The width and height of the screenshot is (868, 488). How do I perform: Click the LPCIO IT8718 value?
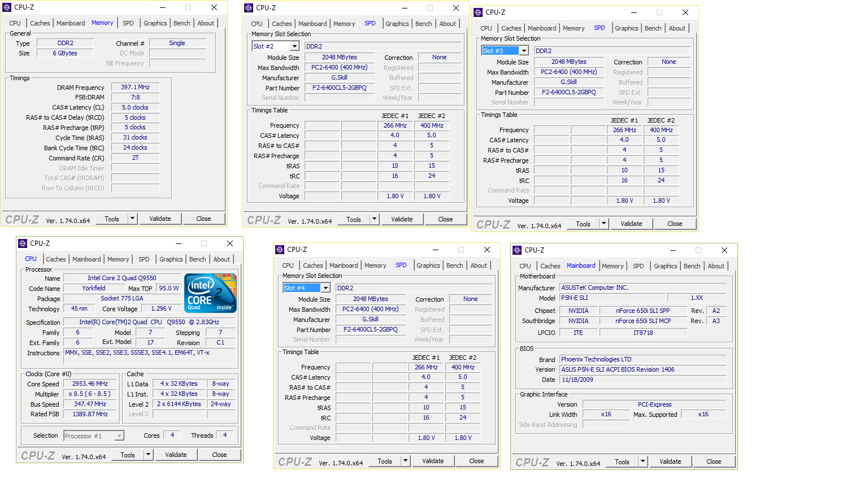point(643,333)
